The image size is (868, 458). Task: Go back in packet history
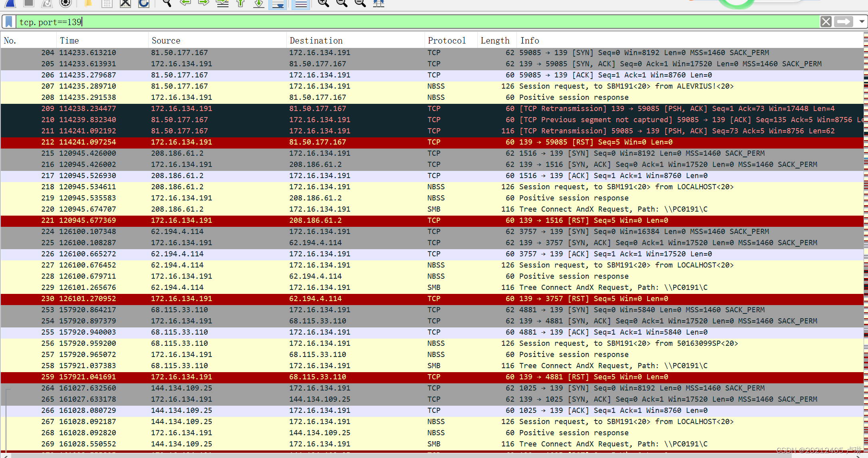(185, 3)
